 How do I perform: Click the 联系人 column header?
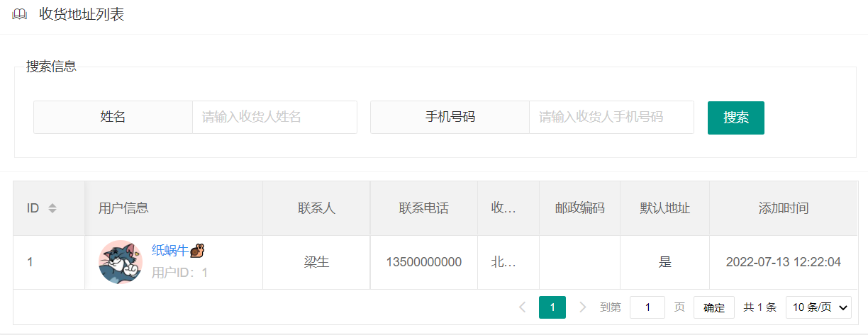point(316,208)
